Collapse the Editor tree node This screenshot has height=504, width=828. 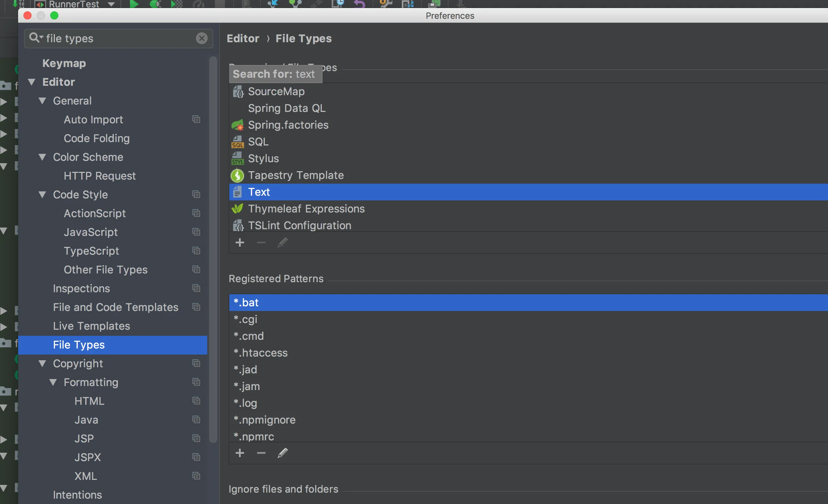[x=32, y=82]
